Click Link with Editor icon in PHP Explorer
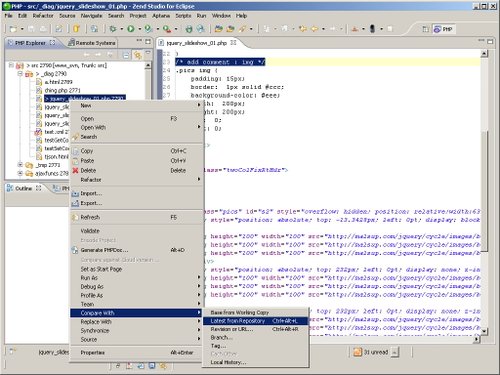Viewport: 500px width, 375px height. coord(137,55)
